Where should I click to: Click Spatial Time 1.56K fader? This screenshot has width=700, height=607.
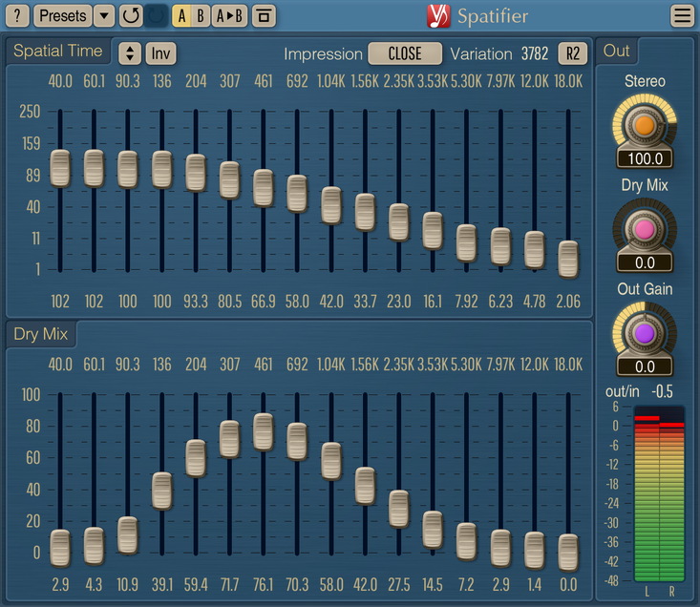pyautogui.click(x=365, y=212)
